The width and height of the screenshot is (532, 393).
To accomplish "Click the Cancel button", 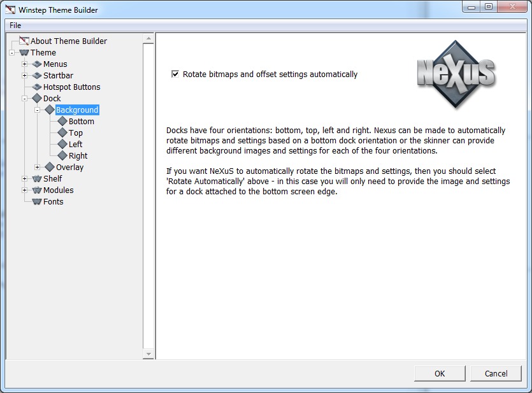I will (496, 373).
